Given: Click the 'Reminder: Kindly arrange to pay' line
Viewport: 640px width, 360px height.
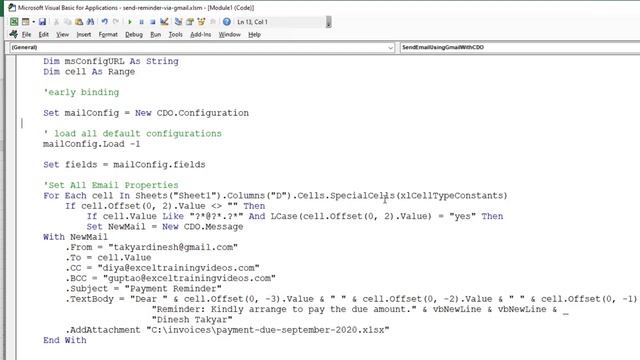Looking at the screenshot, I should pyautogui.click(x=360, y=309).
